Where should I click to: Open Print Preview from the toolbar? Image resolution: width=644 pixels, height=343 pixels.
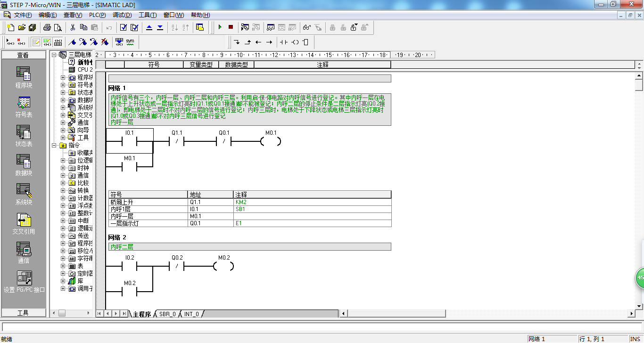pyautogui.click(x=58, y=27)
